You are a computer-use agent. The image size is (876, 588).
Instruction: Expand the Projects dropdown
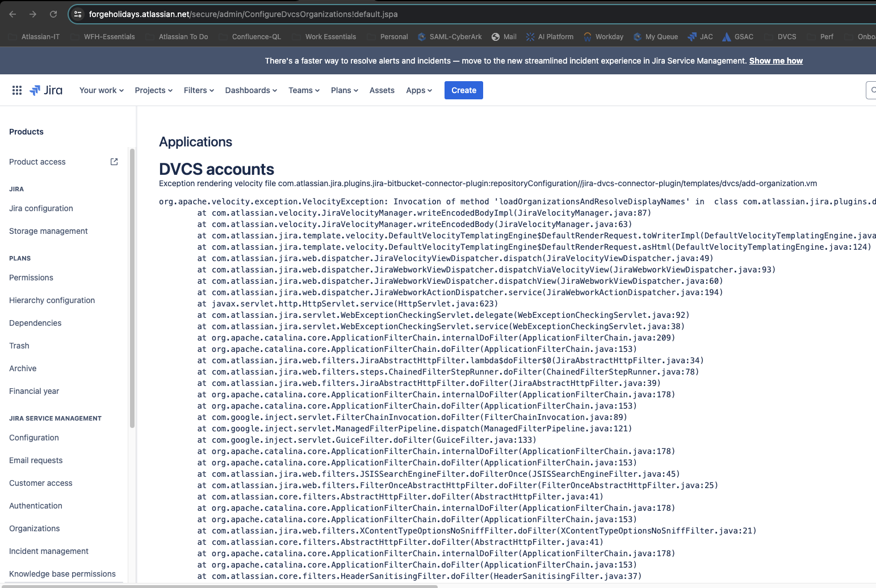(x=154, y=90)
